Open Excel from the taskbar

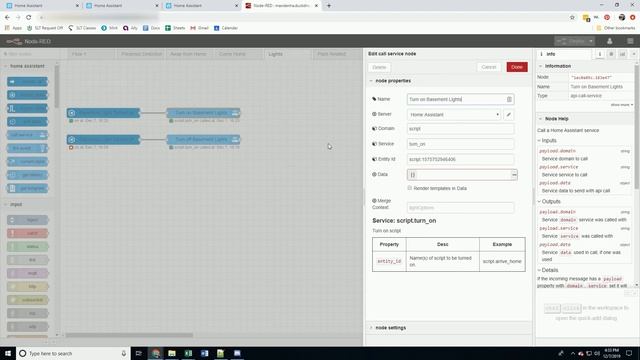[188, 353]
